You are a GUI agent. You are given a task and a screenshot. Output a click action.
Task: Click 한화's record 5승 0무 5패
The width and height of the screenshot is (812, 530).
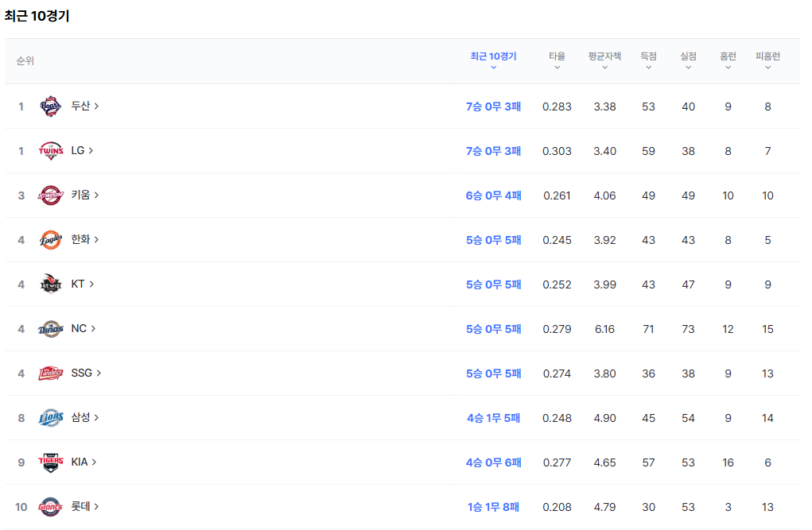493,240
